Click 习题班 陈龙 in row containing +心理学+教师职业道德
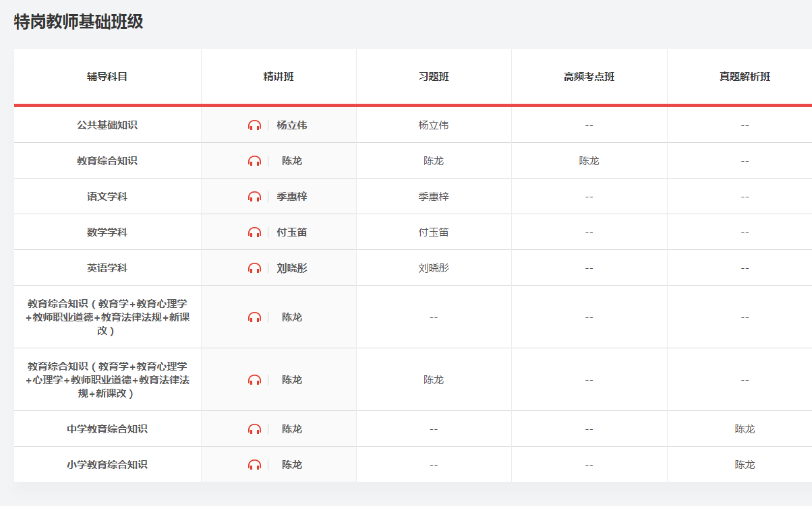The width and height of the screenshot is (812, 506). [434, 380]
